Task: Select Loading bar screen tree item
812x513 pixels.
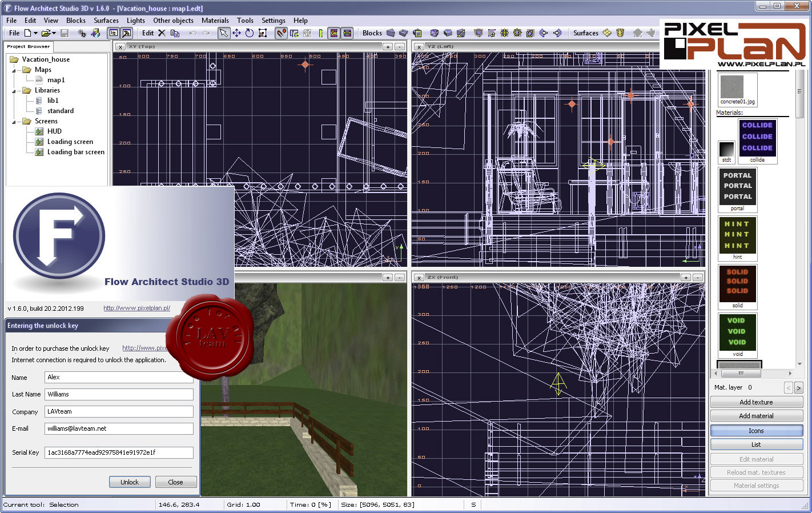Action: [75, 152]
